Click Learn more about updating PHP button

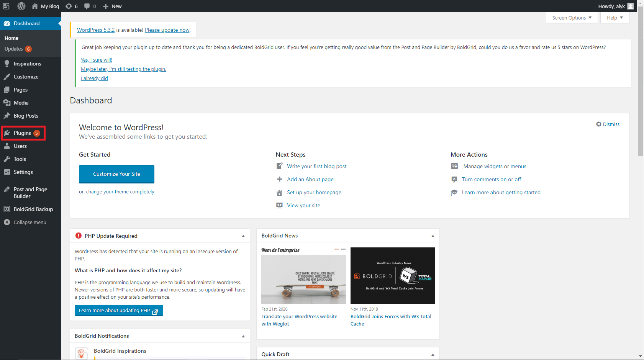pyautogui.click(x=119, y=311)
